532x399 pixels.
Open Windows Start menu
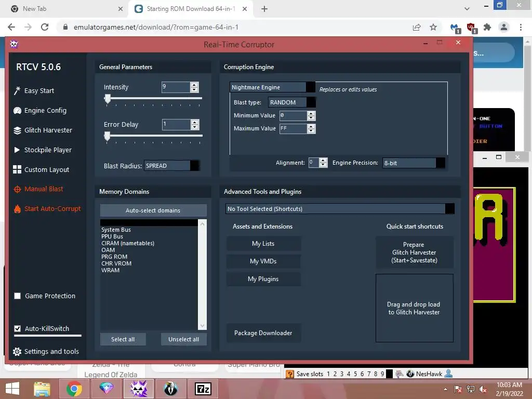(x=12, y=389)
